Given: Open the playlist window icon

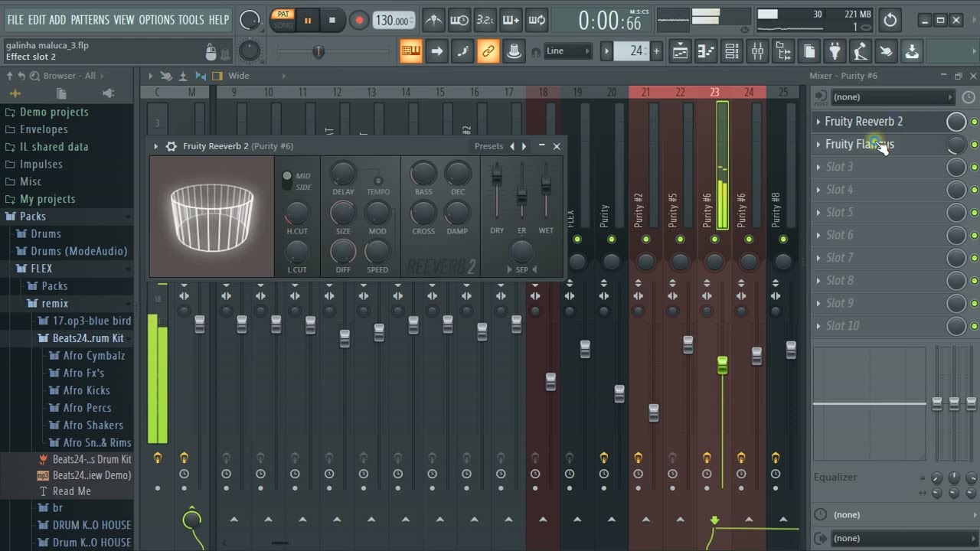Looking at the screenshot, I should pyautogui.click(x=680, y=51).
